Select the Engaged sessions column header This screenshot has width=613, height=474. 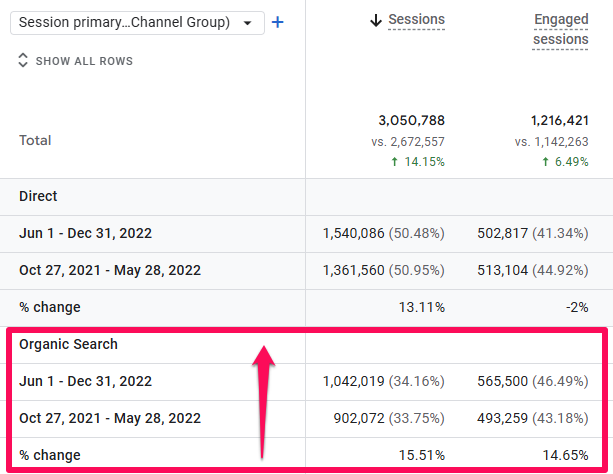[560, 29]
